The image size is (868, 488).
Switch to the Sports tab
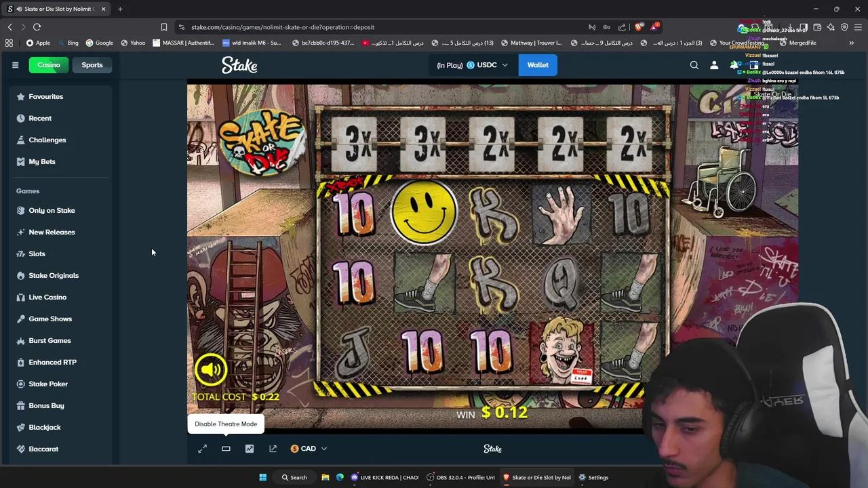tap(92, 65)
